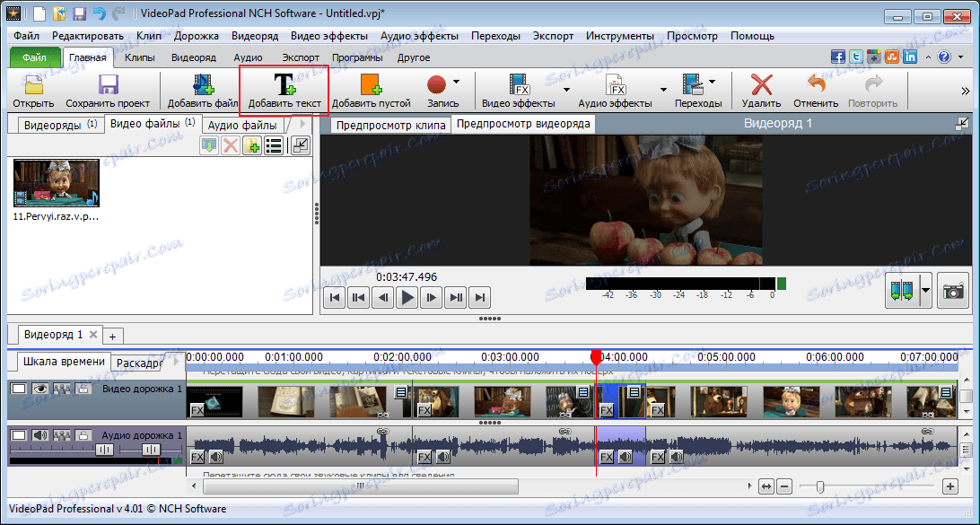Undock the media bin panel icon
The image size is (980, 525).
point(300,146)
